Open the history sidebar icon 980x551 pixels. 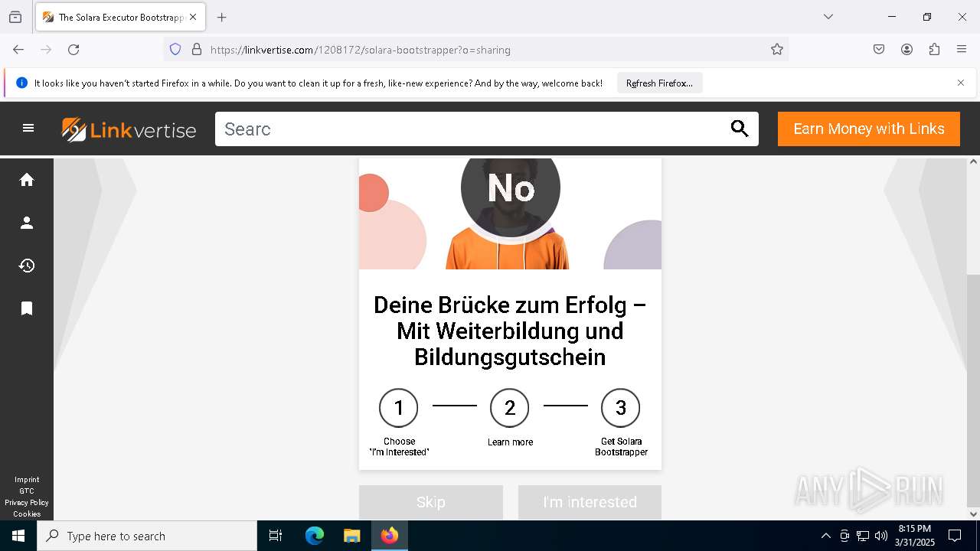(27, 266)
